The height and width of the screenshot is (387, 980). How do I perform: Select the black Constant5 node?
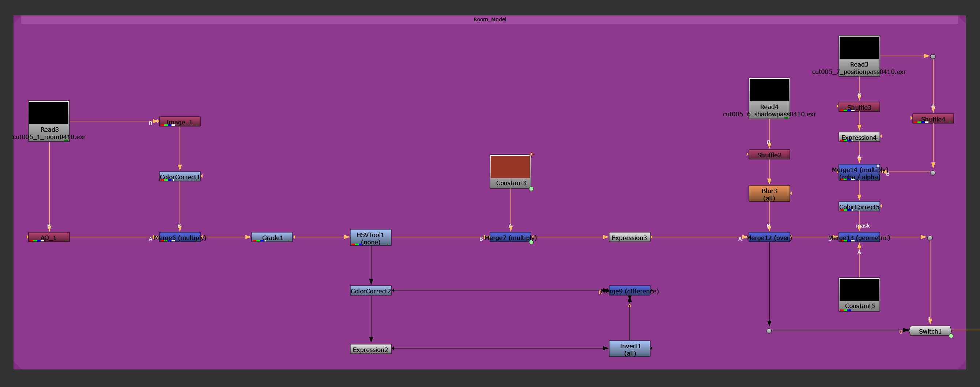859,294
